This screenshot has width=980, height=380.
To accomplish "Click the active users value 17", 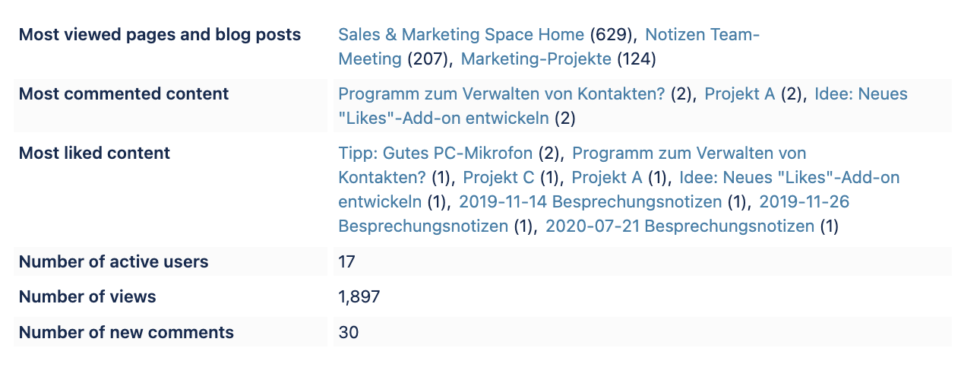I will pyautogui.click(x=347, y=262).
